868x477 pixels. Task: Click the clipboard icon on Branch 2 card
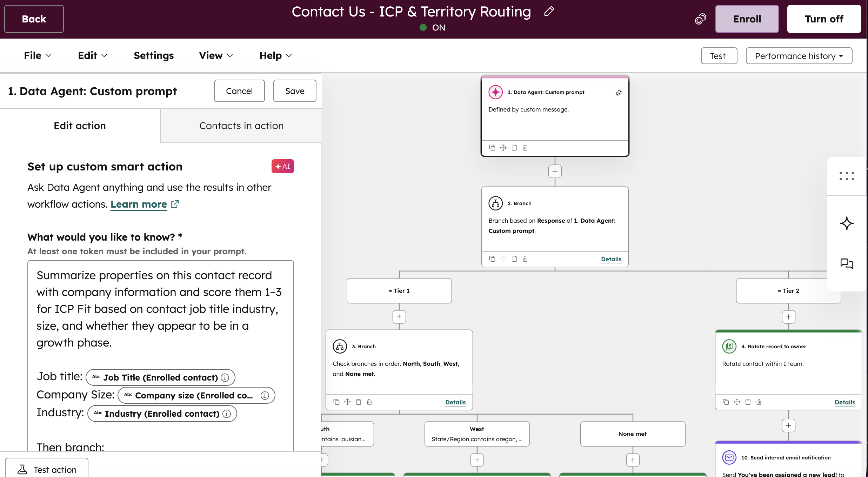(514, 258)
